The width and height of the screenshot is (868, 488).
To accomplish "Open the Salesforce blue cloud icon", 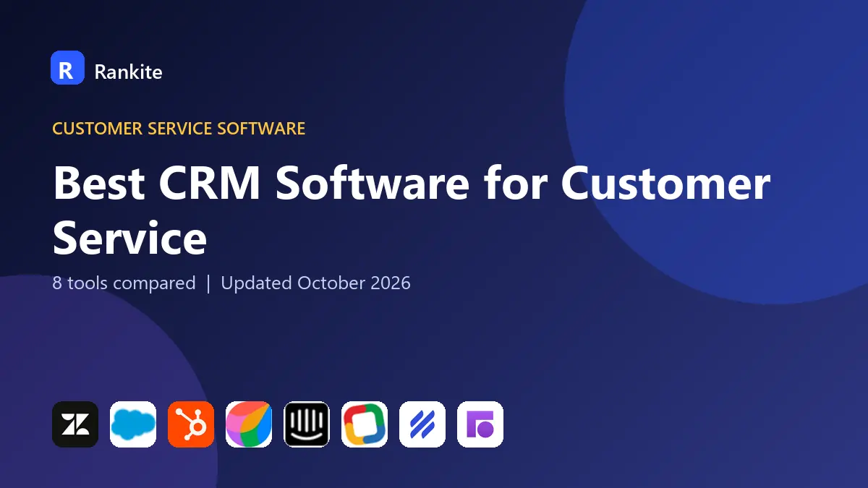I will coord(133,424).
